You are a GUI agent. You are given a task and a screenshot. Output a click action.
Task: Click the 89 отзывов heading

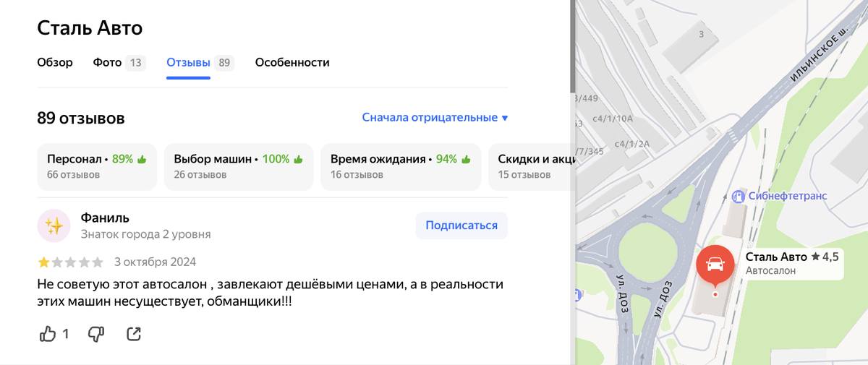81,118
